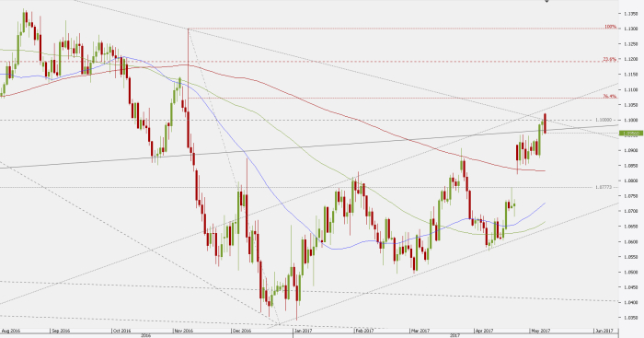Screen dimensions: 644x338
Task: Click the 1.07773 horizontal line label
Action: click(x=604, y=187)
